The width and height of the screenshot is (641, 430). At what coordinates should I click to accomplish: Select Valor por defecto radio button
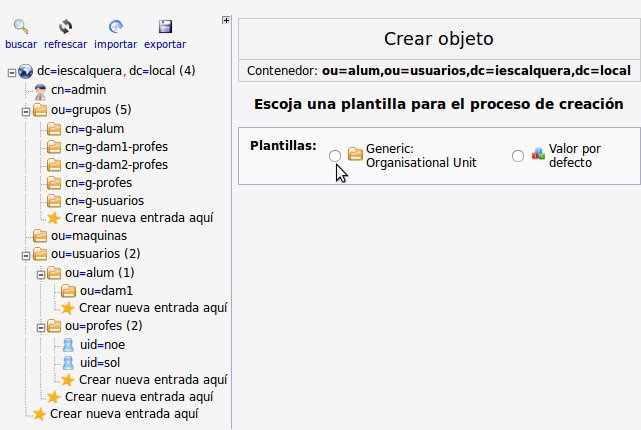point(518,156)
